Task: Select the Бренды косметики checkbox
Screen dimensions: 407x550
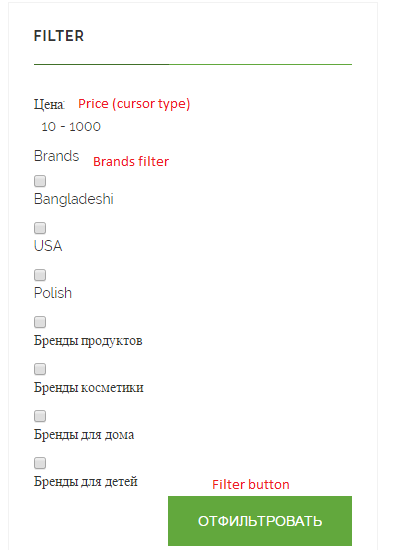Action: (x=40, y=369)
